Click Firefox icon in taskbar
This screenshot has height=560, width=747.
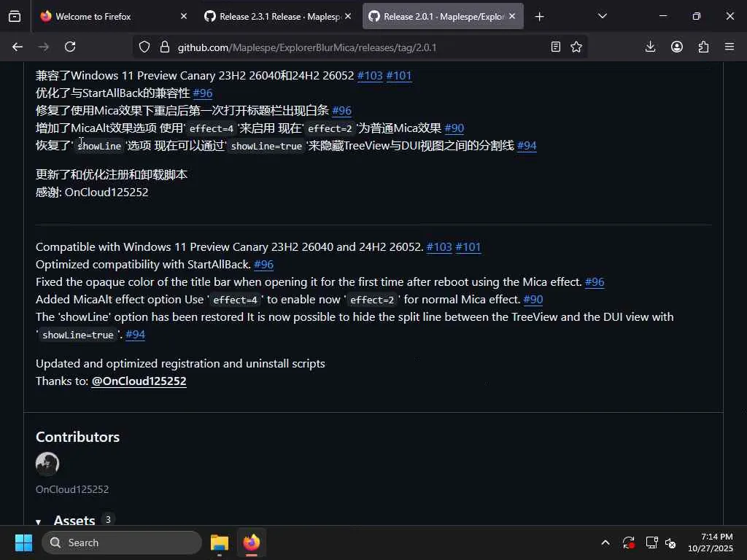point(252,542)
